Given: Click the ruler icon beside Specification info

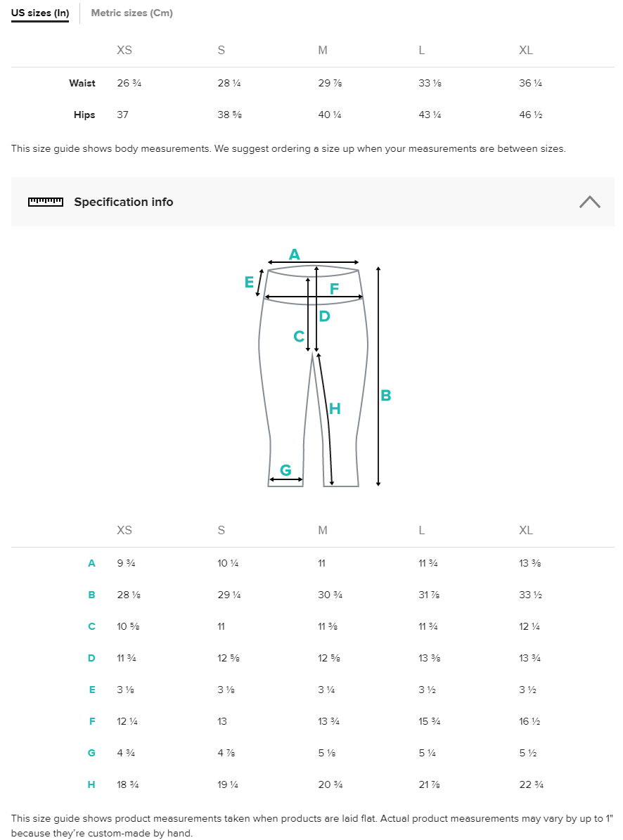Looking at the screenshot, I should [x=45, y=202].
